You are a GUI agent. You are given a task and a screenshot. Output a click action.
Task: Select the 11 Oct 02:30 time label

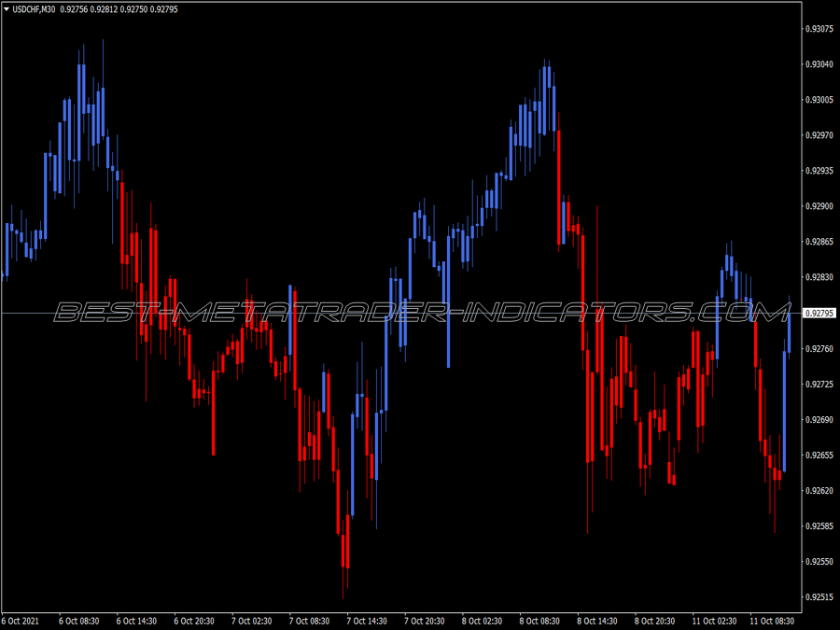click(x=714, y=621)
